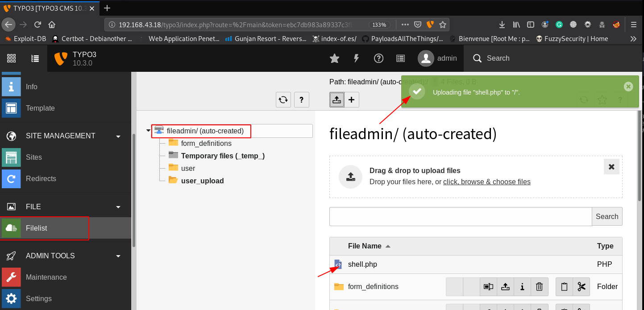Toggle the page tree list icon in topbar
The width and height of the screenshot is (644, 310).
[x=35, y=58]
